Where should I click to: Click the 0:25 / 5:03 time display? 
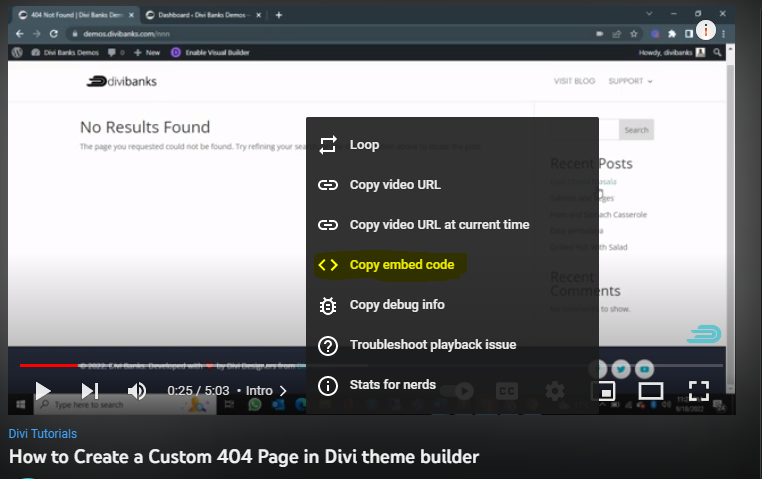198,391
